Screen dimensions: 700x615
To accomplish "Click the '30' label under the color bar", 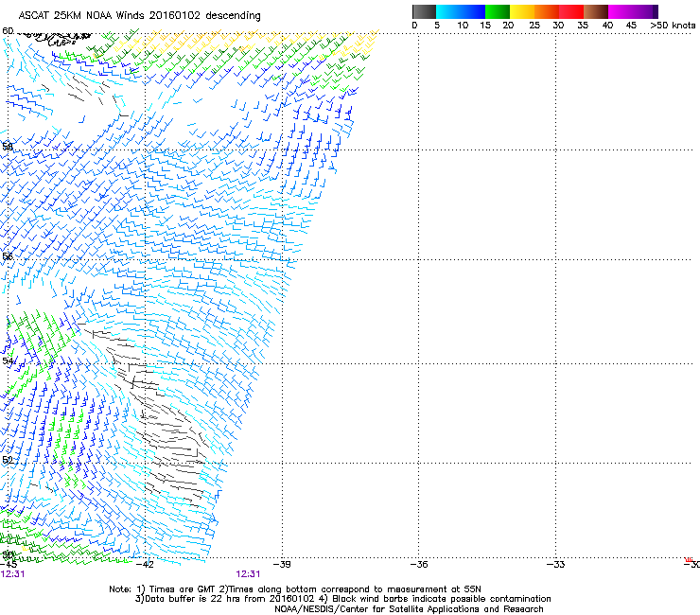I will tap(558, 26).
